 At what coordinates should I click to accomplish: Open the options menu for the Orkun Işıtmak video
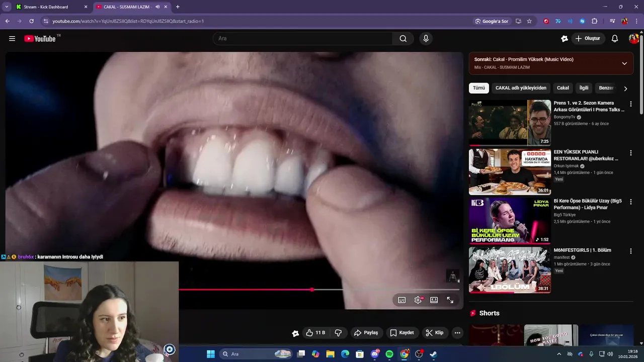(630, 153)
